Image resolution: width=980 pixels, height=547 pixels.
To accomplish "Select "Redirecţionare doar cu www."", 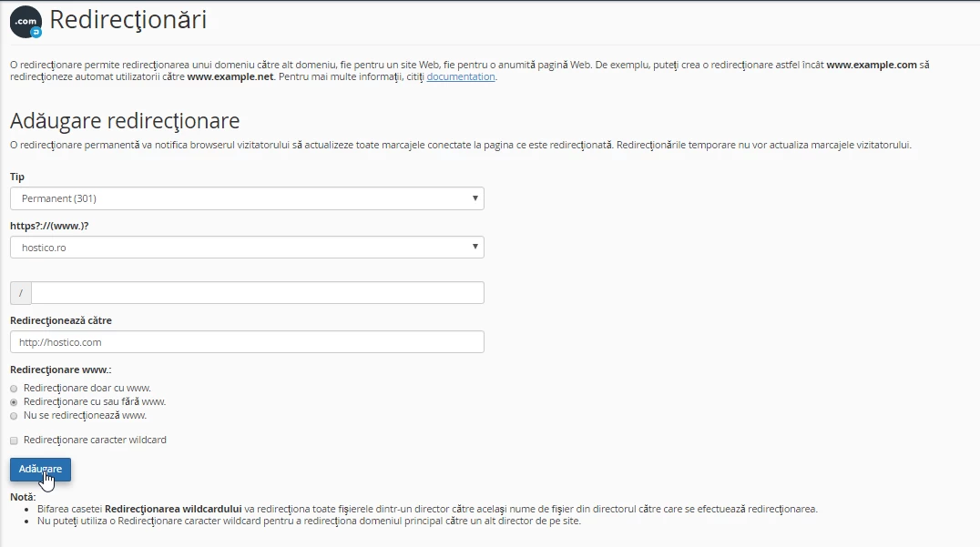I will [x=14, y=388].
